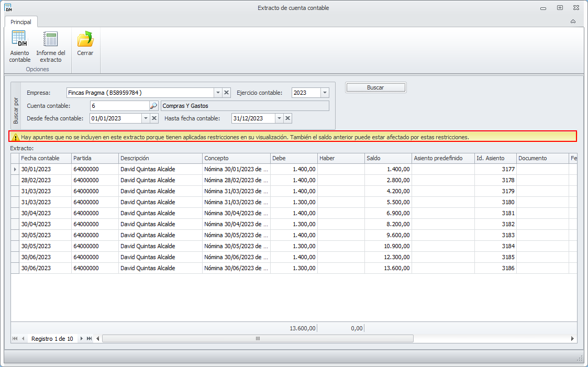Viewport: 588px width, 367px height.
Task: Open the Desde fecha contable calendar dropdown
Action: click(146, 118)
